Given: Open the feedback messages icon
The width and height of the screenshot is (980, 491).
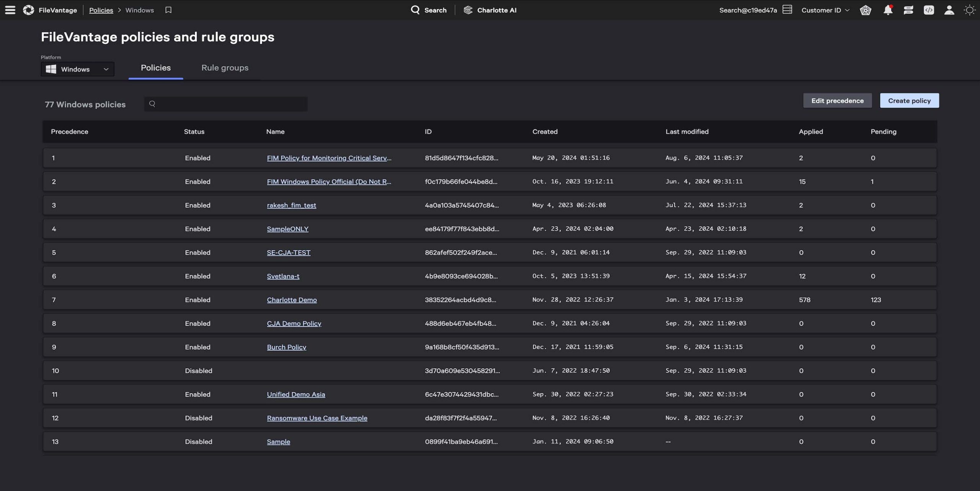Looking at the screenshot, I should tap(908, 10).
